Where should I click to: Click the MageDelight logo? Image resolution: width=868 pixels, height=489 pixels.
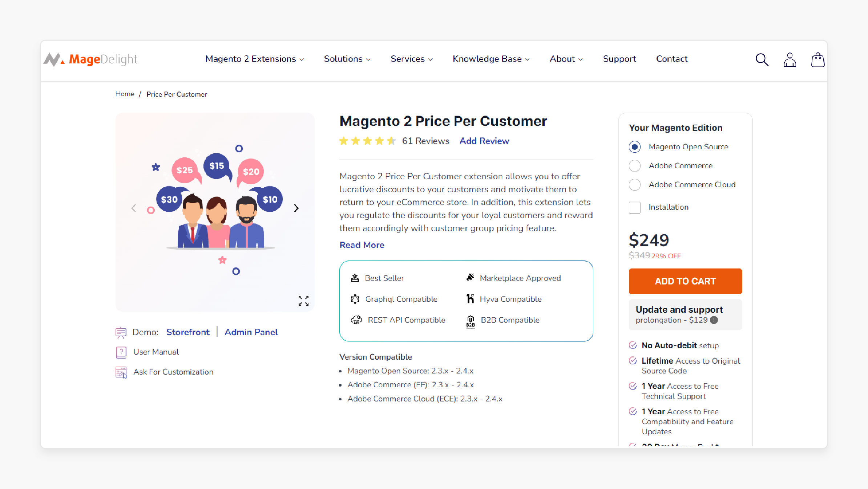[x=90, y=59]
